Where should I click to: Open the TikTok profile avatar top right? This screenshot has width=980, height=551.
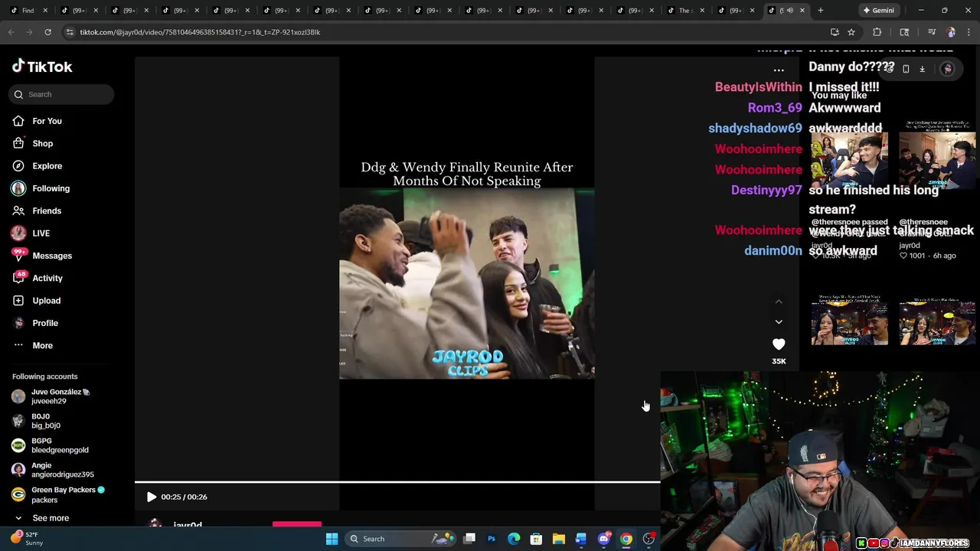tap(948, 69)
